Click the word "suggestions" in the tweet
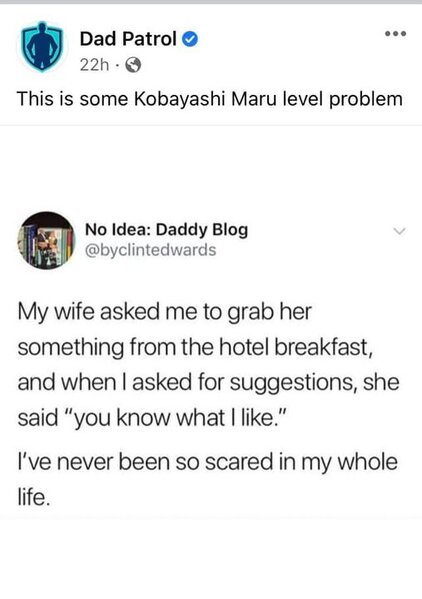The image size is (422, 599). coord(294,383)
